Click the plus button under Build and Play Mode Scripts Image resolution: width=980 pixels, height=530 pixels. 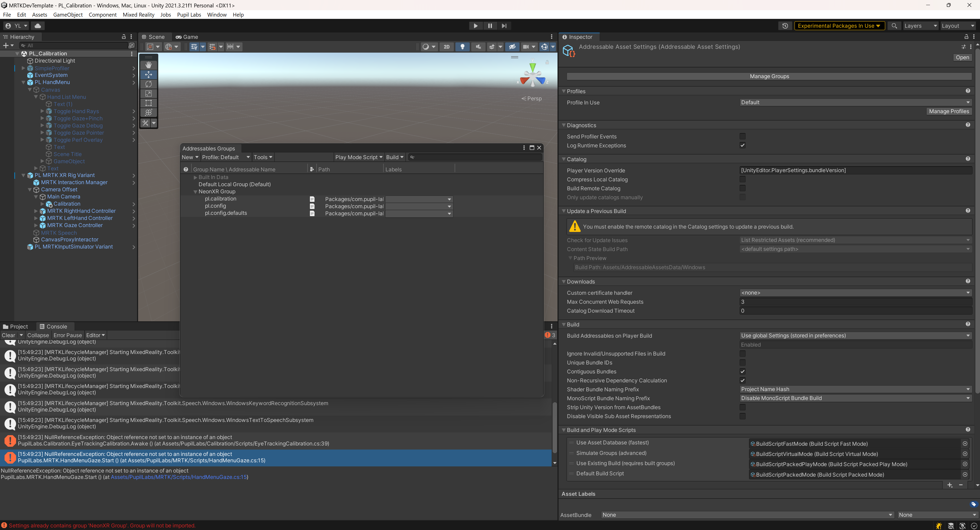point(950,485)
